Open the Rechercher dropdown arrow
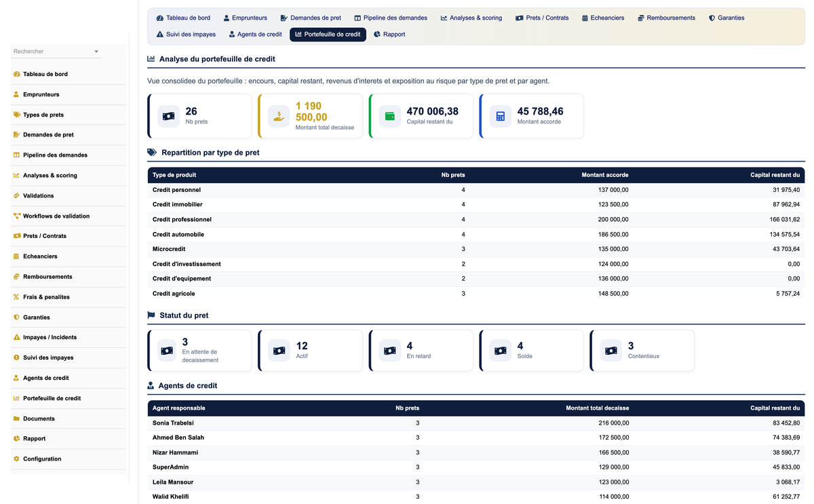The width and height of the screenshot is (814, 504). [96, 52]
